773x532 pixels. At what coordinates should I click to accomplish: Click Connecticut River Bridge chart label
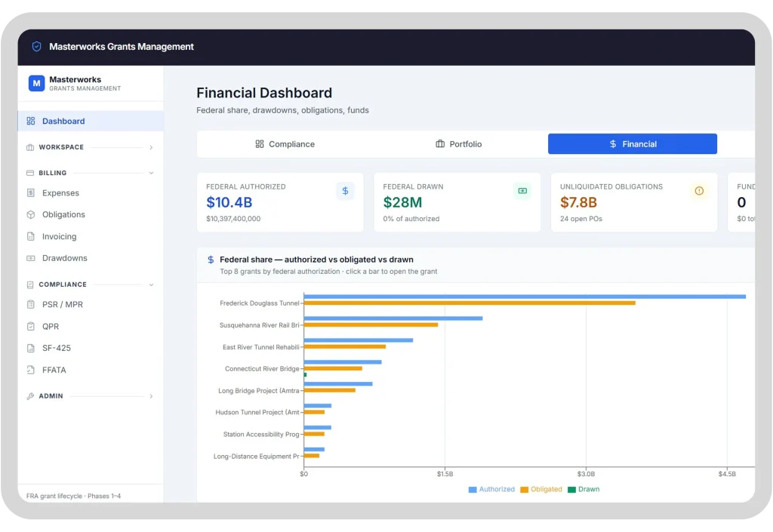[262, 369]
